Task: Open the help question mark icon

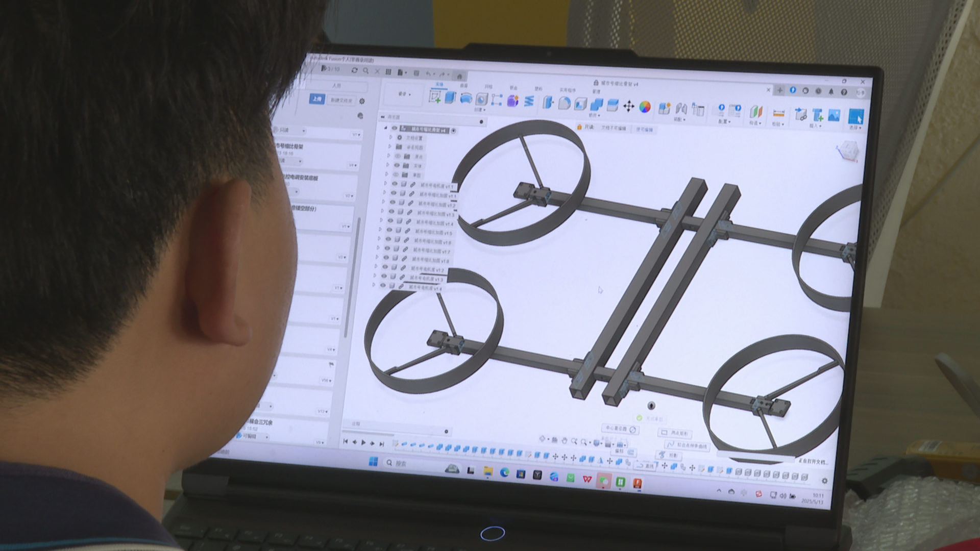Action: click(x=844, y=92)
